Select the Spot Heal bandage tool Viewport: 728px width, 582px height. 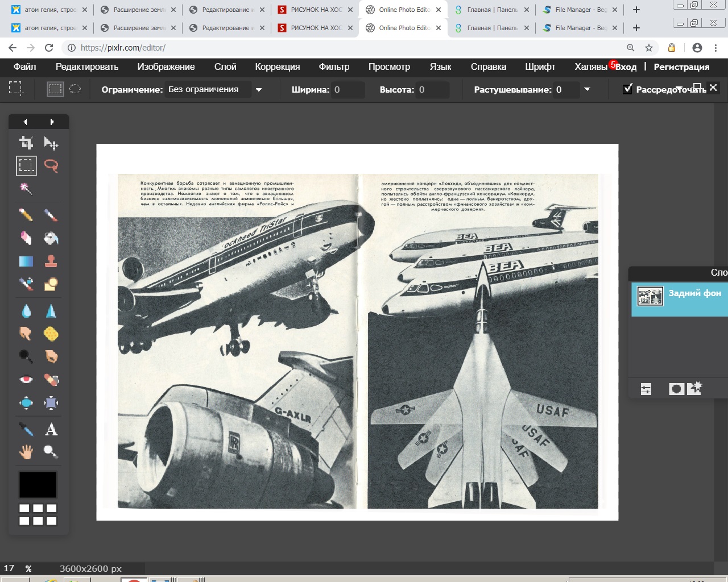pos(51,379)
